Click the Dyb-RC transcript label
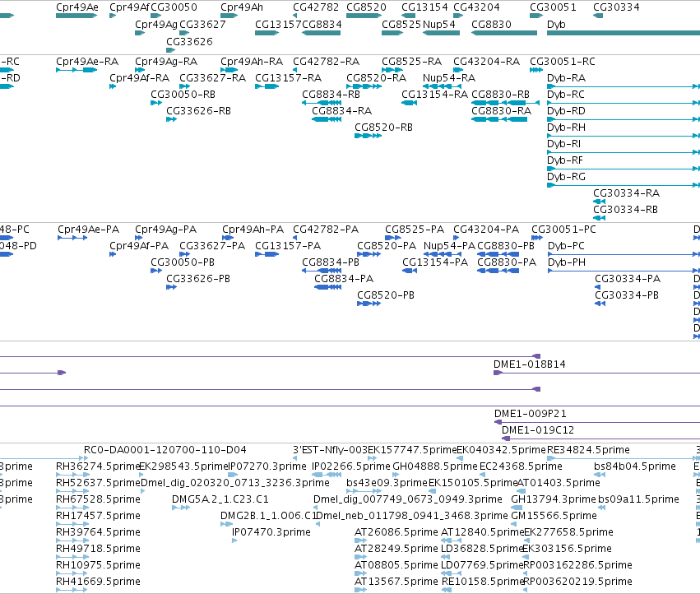 tap(566, 95)
